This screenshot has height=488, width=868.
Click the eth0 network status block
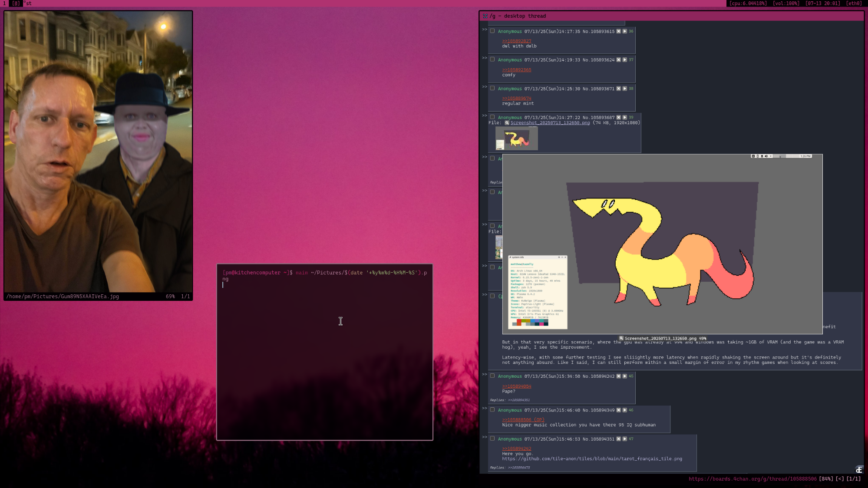854,3
